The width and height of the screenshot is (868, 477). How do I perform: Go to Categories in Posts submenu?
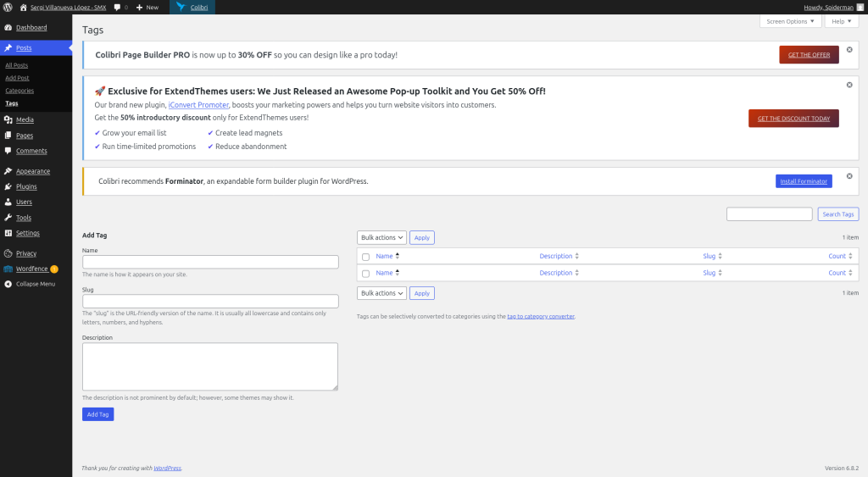point(19,91)
